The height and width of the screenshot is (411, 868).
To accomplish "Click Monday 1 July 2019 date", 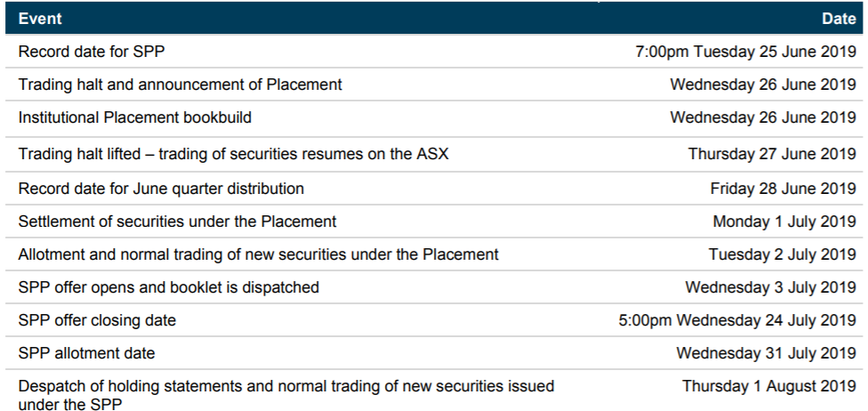I will point(784,221).
